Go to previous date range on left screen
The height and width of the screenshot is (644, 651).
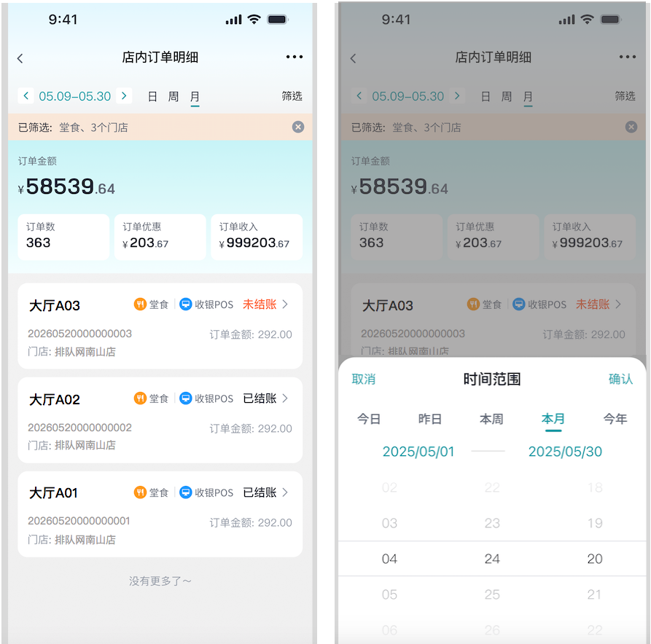[x=26, y=96]
